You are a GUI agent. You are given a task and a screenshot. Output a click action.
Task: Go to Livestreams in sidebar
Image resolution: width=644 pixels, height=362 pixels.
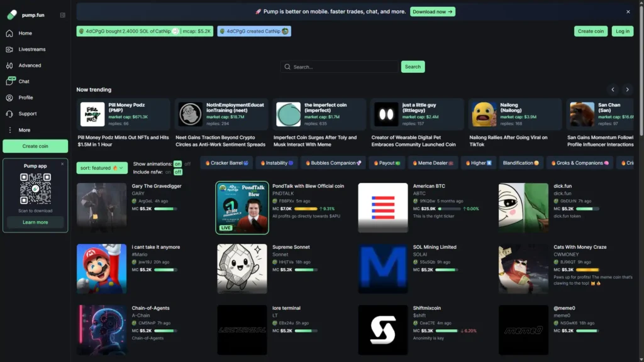point(32,49)
